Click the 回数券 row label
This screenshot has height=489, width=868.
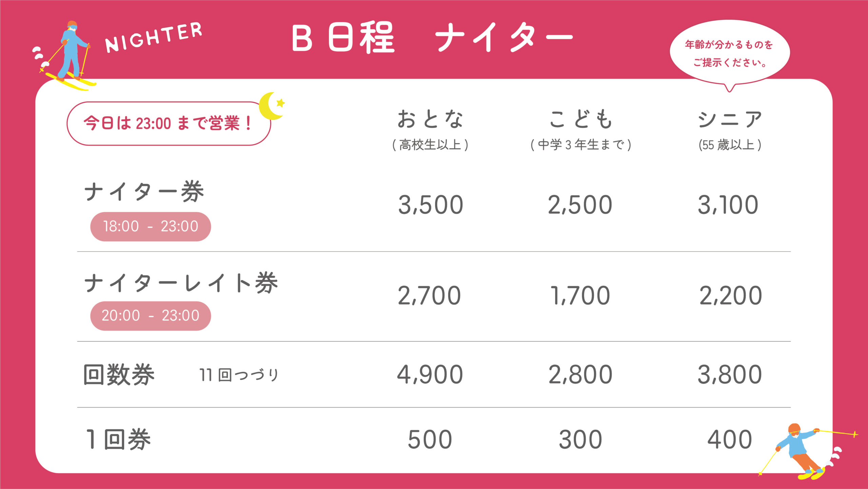119,375
